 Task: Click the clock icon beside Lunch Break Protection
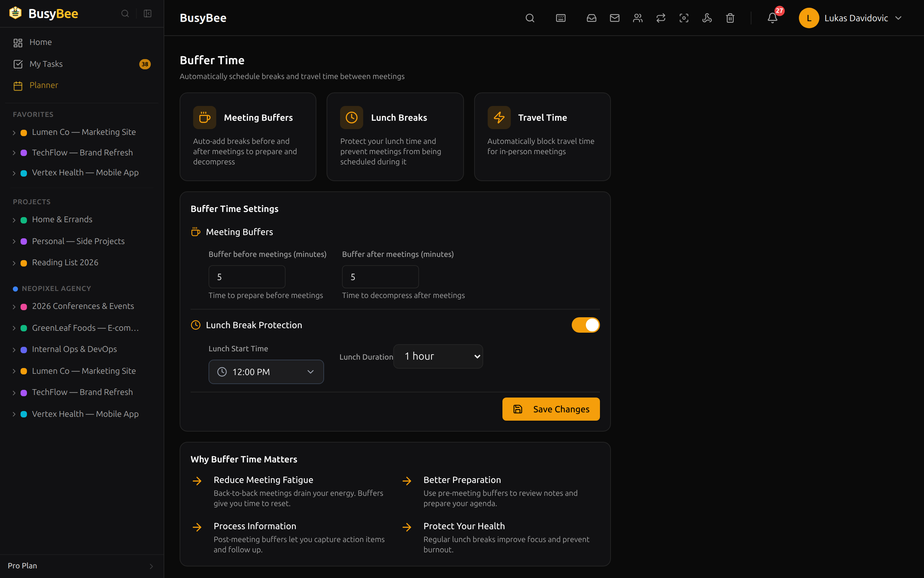tap(195, 325)
